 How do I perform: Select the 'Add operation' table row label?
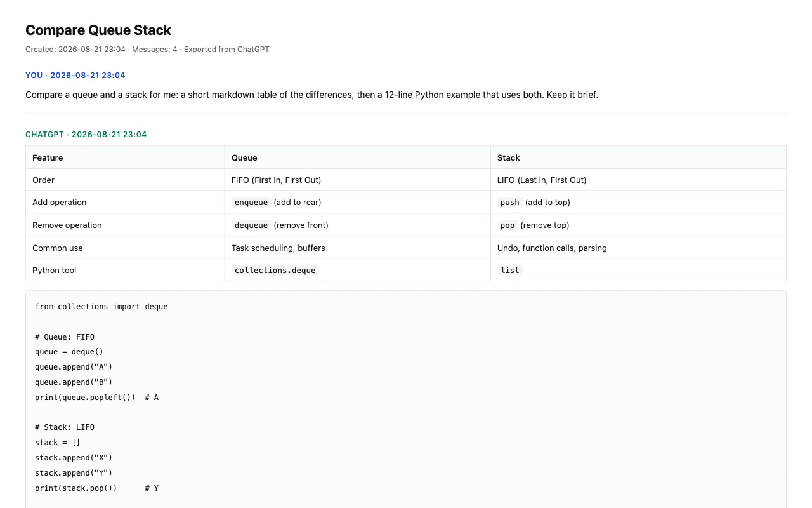tap(60, 202)
